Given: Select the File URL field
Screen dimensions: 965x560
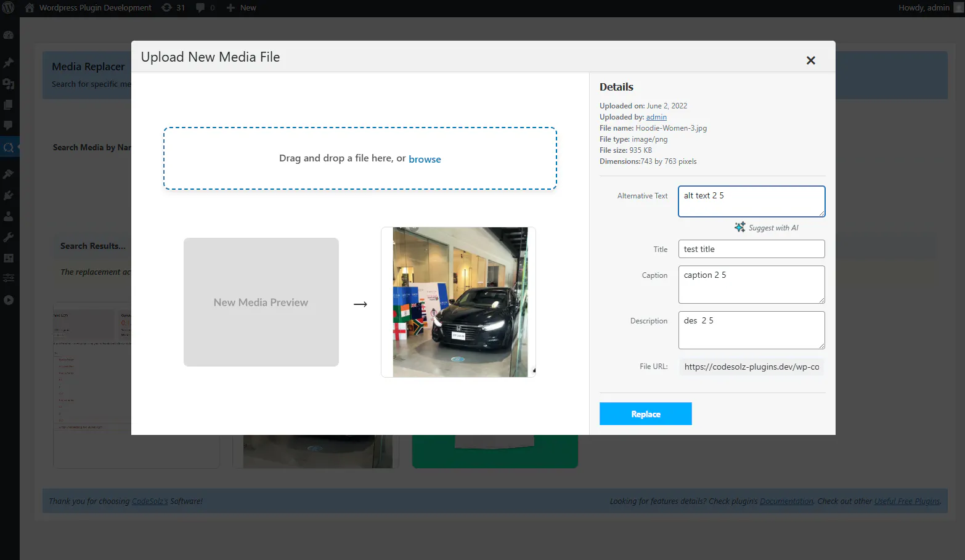Looking at the screenshot, I should click(752, 367).
